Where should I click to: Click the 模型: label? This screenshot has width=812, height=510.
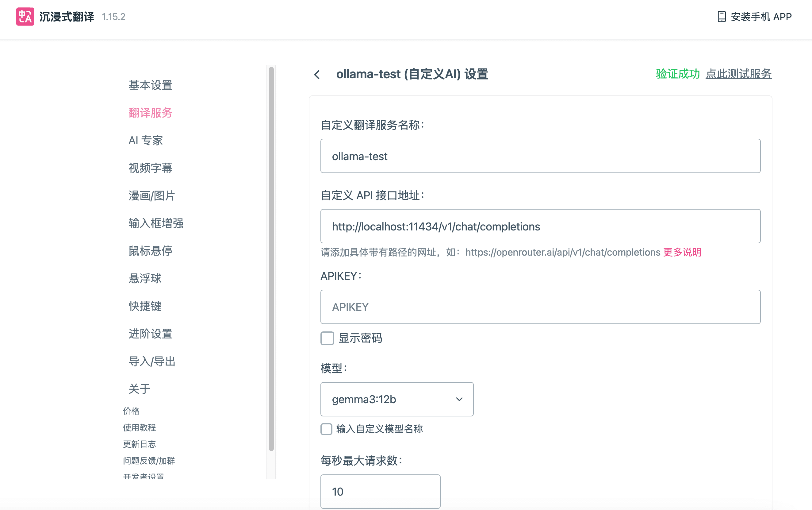pyautogui.click(x=334, y=368)
